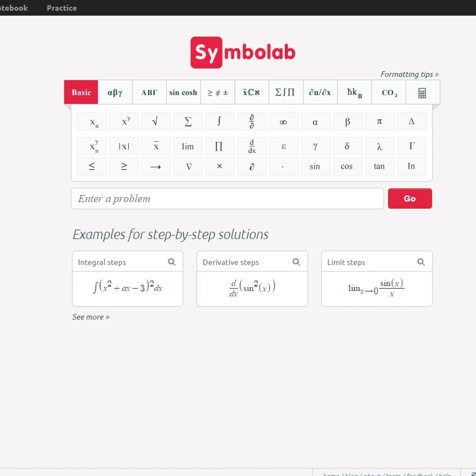
Task: Insert the tan function
Action: [x=379, y=167]
